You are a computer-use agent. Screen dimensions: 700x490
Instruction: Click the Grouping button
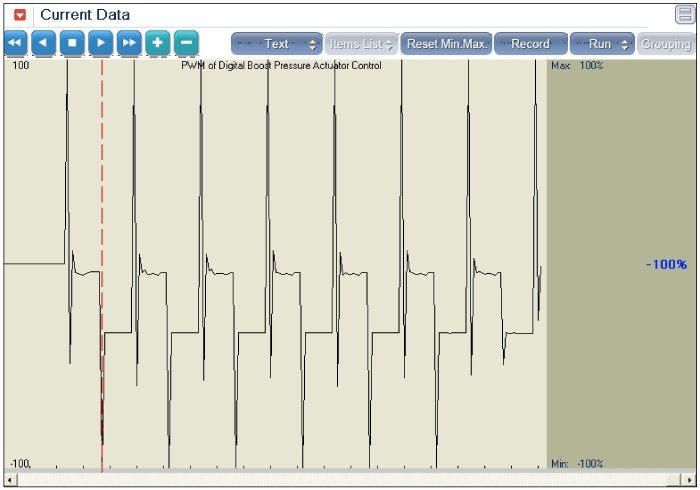666,44
